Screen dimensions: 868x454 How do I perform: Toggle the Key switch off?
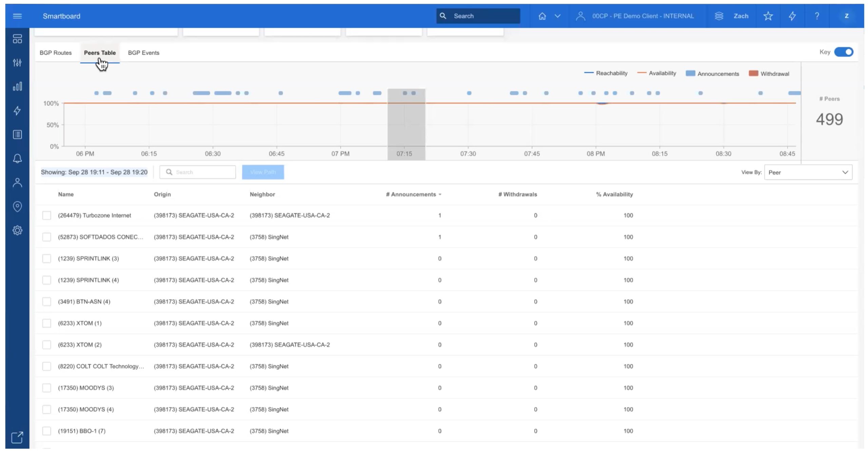tap(844, 52)
